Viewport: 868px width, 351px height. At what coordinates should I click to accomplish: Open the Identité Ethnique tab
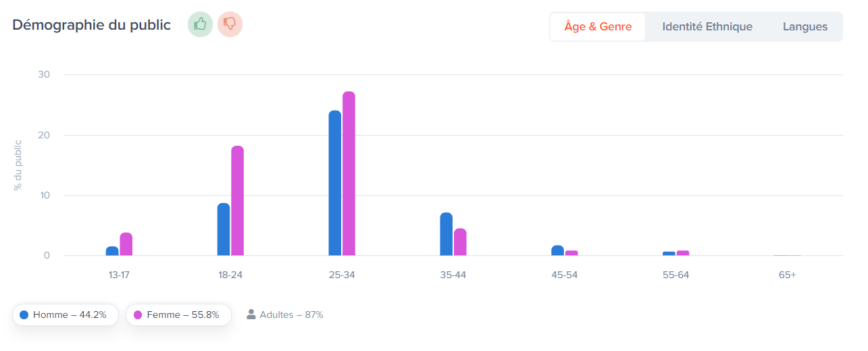click(x=707, y=27)
